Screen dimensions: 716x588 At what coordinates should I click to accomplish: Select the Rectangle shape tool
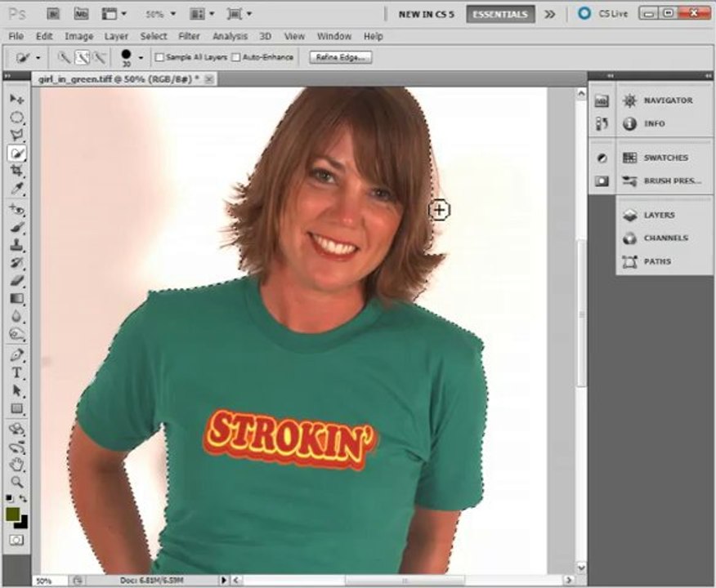[16, 408]
